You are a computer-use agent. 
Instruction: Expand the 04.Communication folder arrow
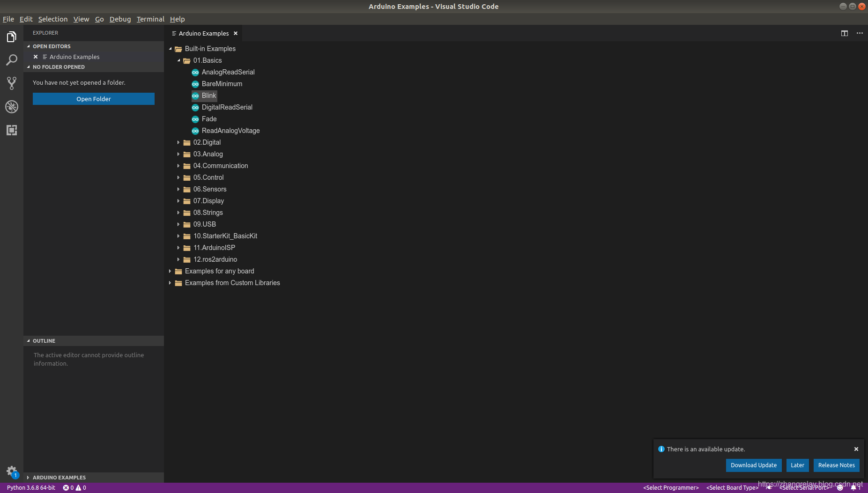pos(178,166)
